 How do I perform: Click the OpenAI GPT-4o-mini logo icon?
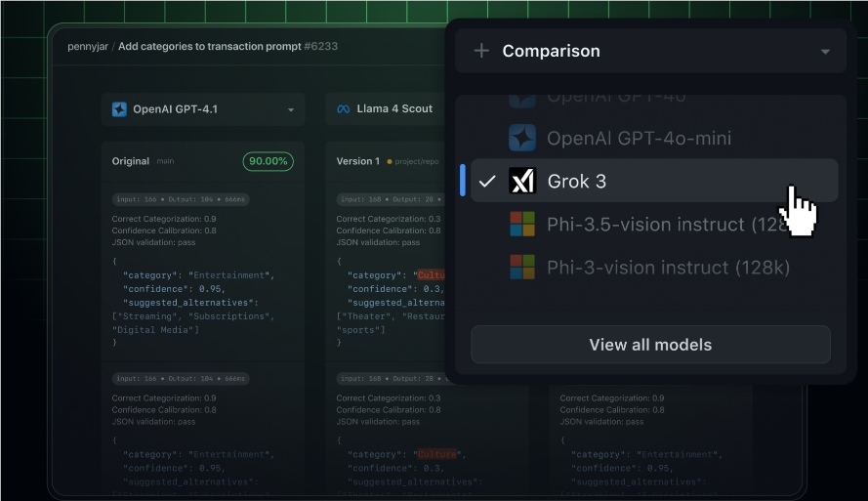coord(523,138)
